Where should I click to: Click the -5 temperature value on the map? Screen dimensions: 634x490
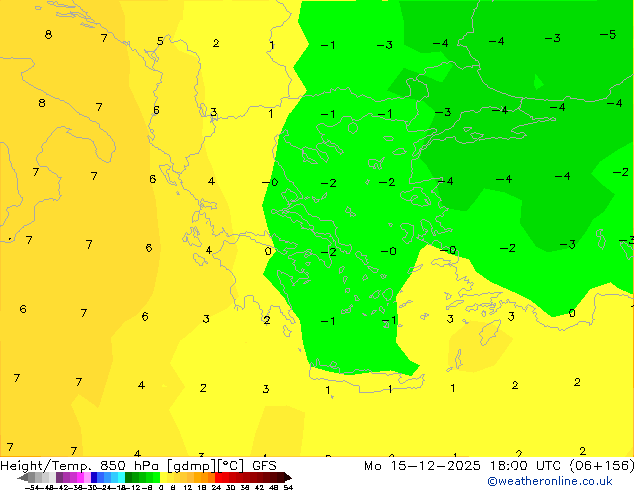[x=608, y=34]
